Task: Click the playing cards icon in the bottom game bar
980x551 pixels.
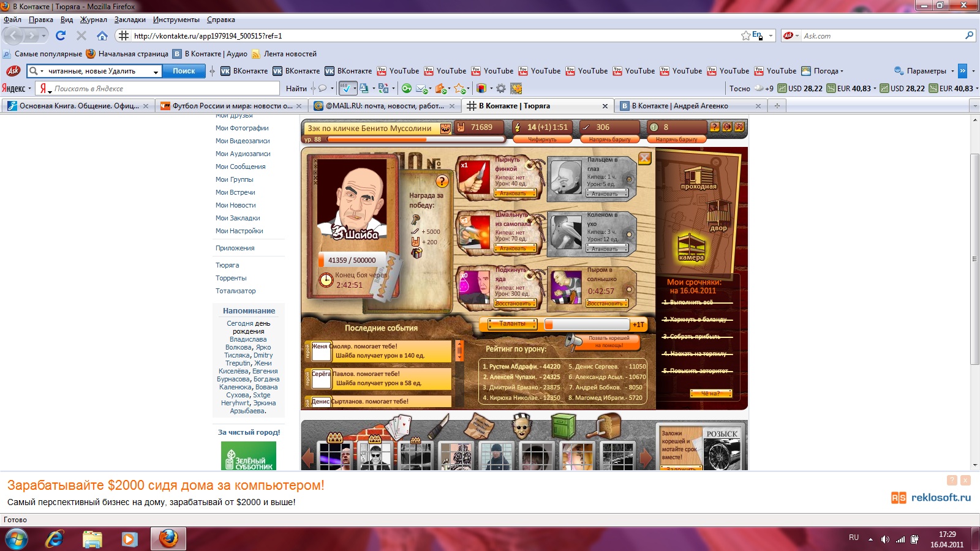Action: click(399, 426)
